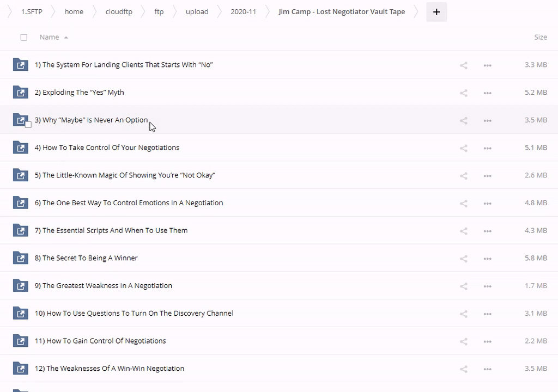Click share icon for "The One Best Way To Control Emotions"
558x392 pixels.
[464, 204]
